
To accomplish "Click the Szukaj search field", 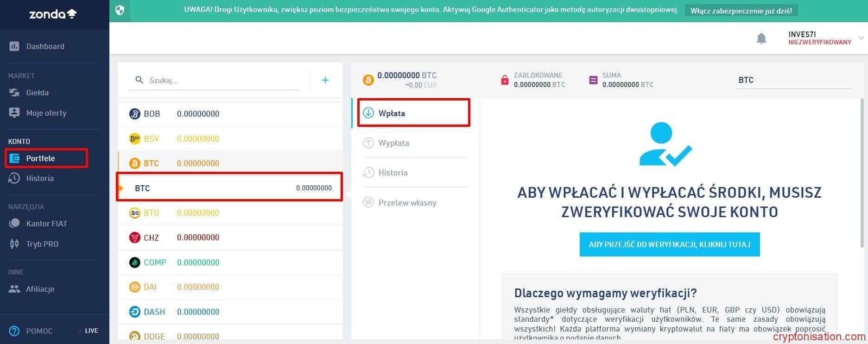I will pyautogui.click(x=222, y=80).
